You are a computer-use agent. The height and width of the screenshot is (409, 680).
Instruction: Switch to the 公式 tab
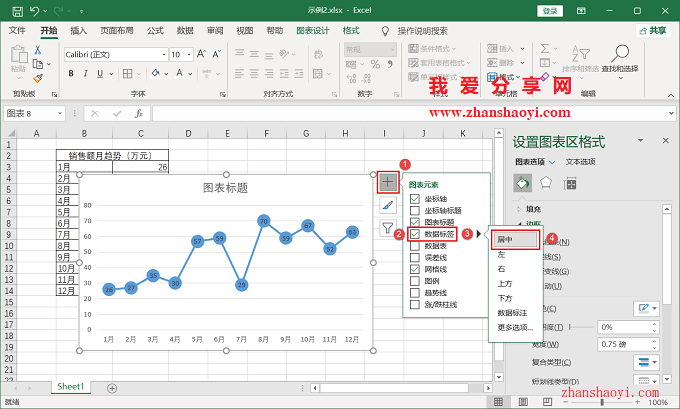click(x=155, y=31)
